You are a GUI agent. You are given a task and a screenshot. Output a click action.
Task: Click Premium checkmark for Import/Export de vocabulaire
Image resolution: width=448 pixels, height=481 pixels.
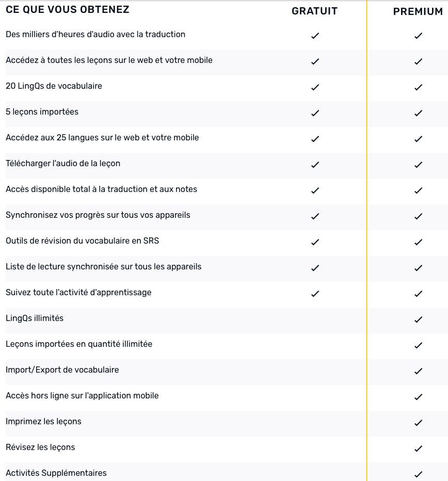(x=418, y=371)
